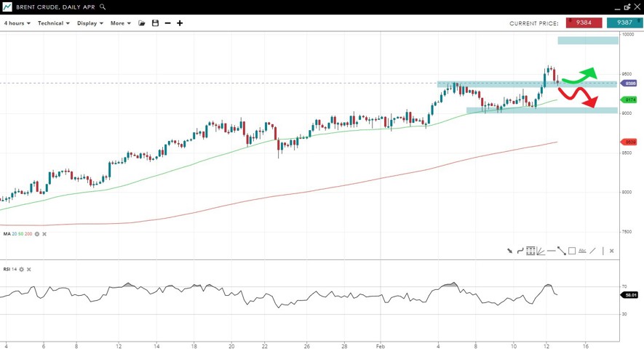Save chart with floppy disk icon
The height and width of the screenshot is (351, 644).
(x=155, y=23)
